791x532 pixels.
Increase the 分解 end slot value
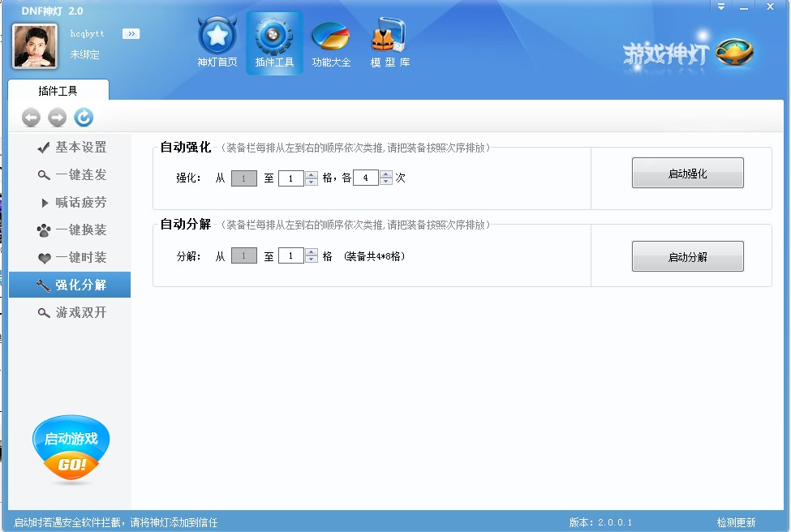(312, 252)
